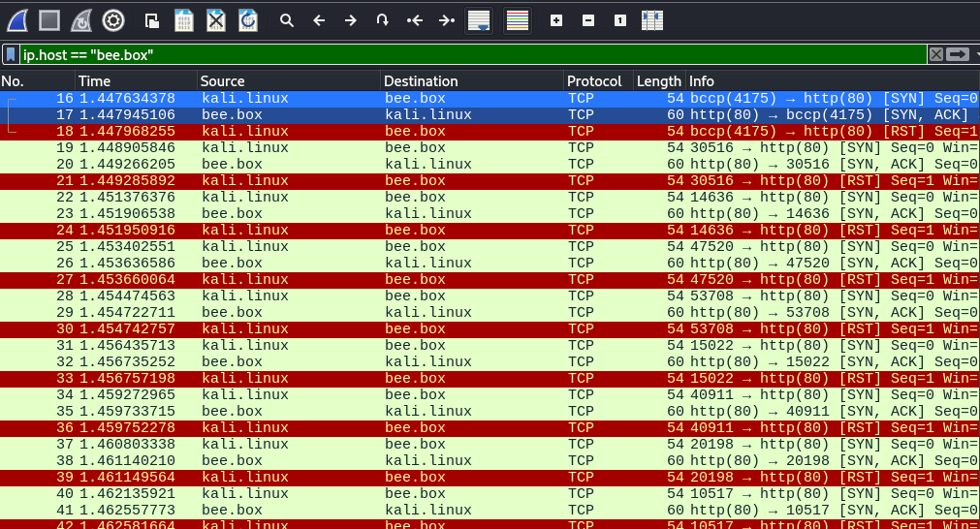The width and height of the screenshot is (980, 529).
Task: Select packet 36 RST row
Action: [x=490, y=427]
